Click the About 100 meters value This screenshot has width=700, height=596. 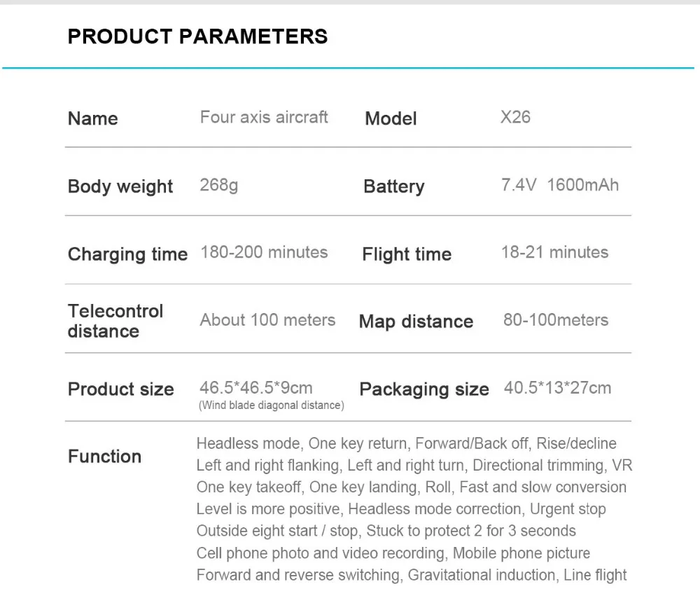267,320
